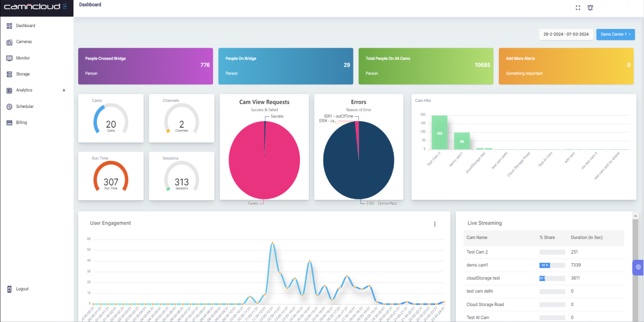The image size is (644, 322).
Task: Click the date range field 29-2-2024 - 07-03-2024
Action: point(566,34)
